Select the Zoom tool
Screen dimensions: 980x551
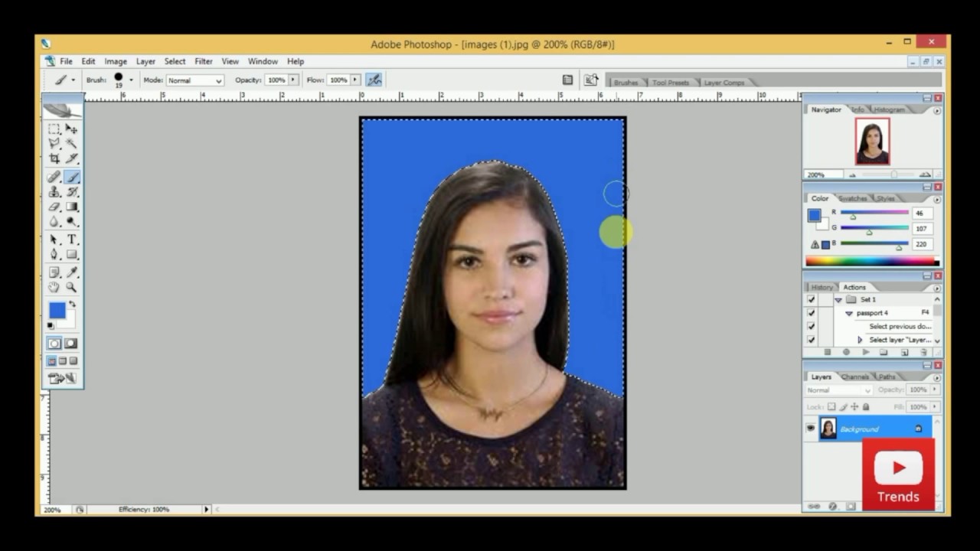71,287
